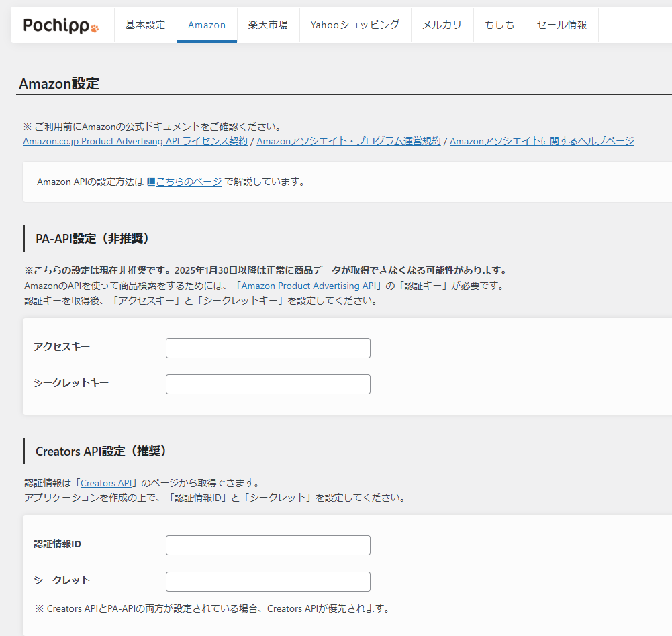
Task: Open the Product Advertising API ライセンス契約 link
Action: coord(135,141)
